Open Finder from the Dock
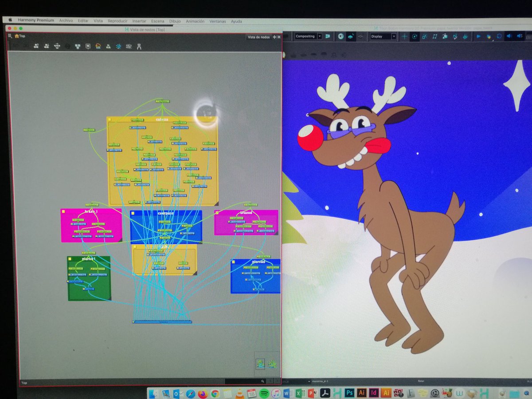Viewport: 532px width, 399px height. (153, 393)
